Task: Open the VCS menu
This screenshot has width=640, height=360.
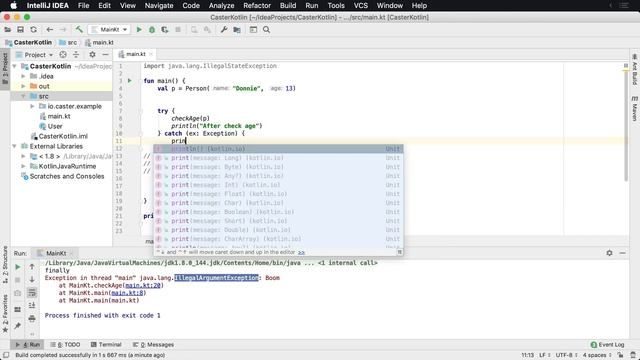Action: 360,6
